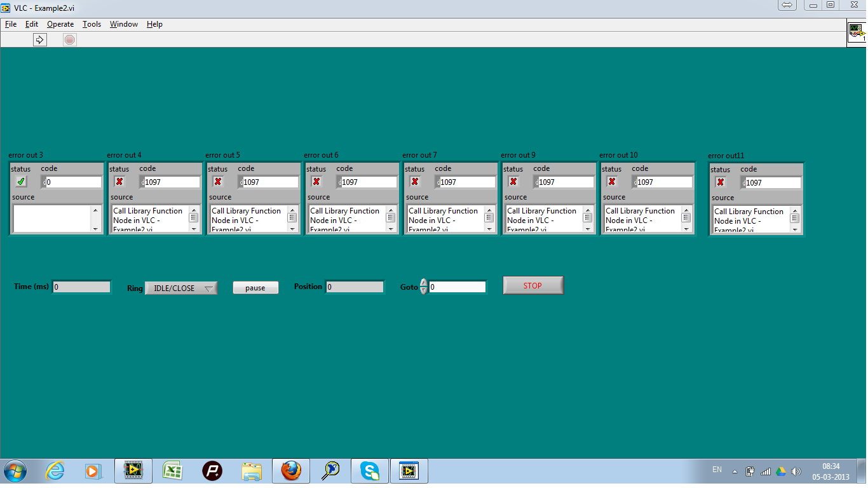868x488 pixels.
Task: Click the EN language indicator
Action: (717, 470)
